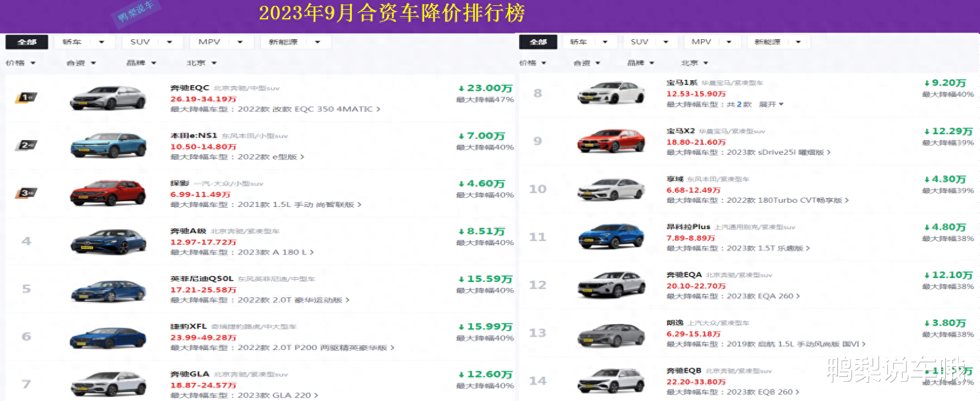Click the blue 昂科拉Plus car image
The width and height of the screenshot is (980, 401).
point(611,237)
